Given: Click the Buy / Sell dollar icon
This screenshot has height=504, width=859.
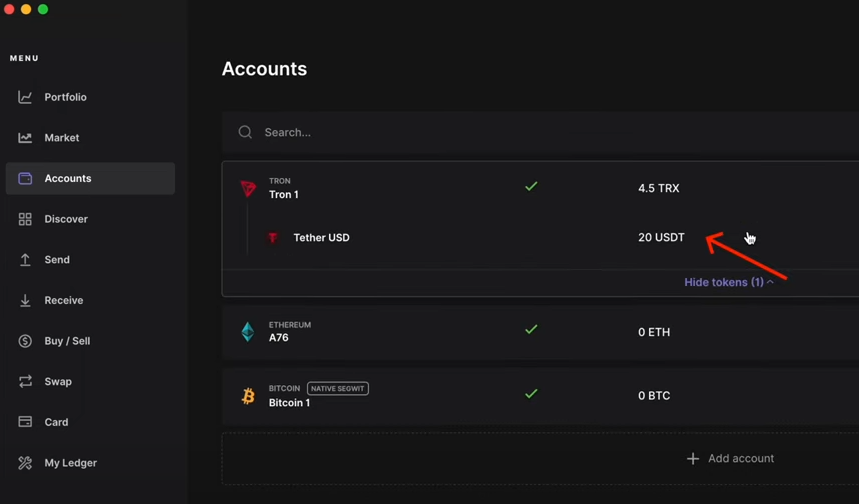Looking at the screenshot, I should (25, 341).
